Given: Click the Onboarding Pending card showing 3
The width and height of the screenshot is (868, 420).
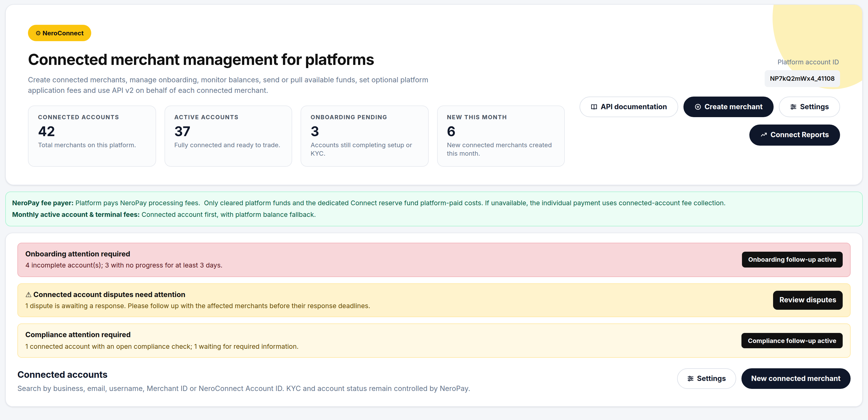Looking at the screenshot, I should (364, 136).
